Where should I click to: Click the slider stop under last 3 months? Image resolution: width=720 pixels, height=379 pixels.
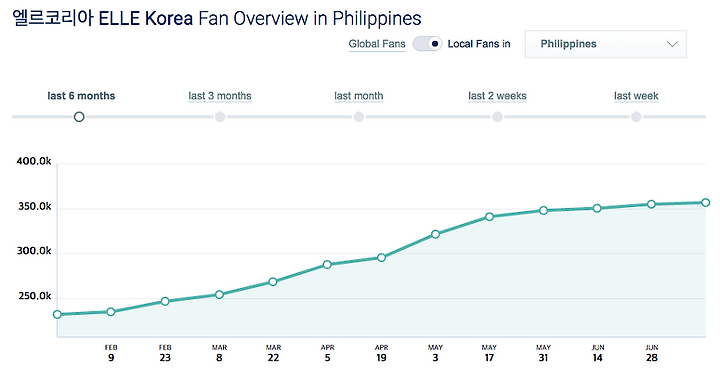tap(220, 117)
